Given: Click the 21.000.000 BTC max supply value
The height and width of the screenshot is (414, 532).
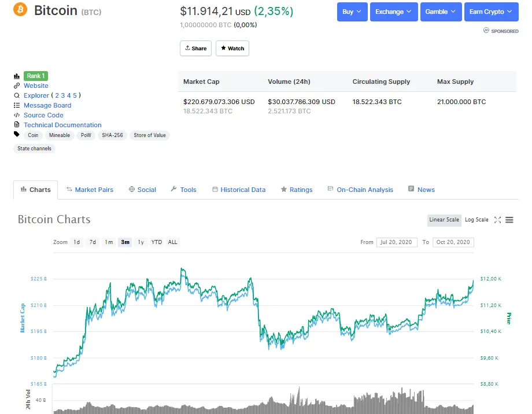Looking at the screenshot, I should [x=461, y=102].
